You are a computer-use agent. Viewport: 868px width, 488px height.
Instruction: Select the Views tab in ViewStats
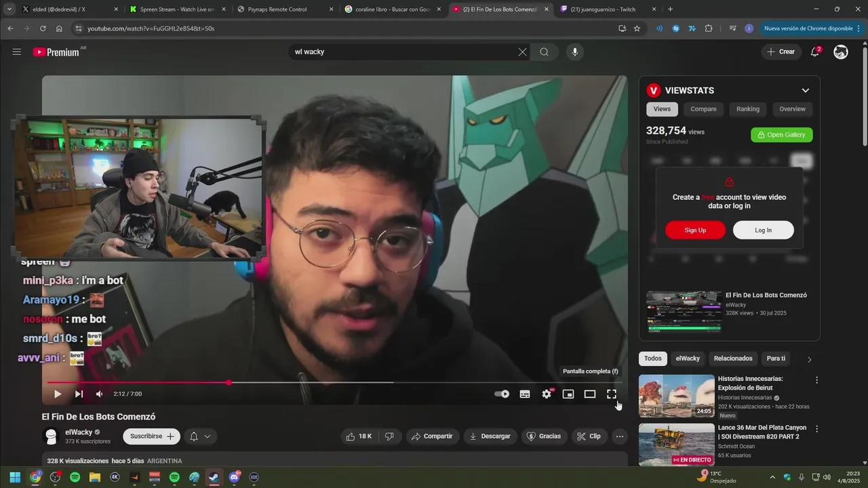662,109
